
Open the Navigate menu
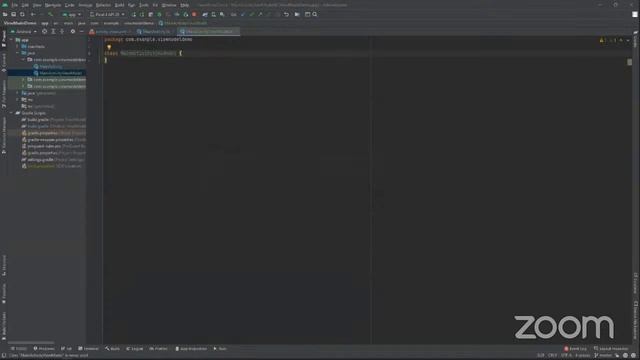(x=53, y=5)
